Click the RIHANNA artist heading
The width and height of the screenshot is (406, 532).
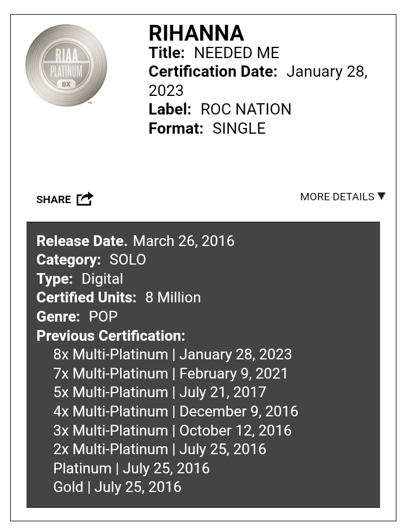(x=196, y=33)
